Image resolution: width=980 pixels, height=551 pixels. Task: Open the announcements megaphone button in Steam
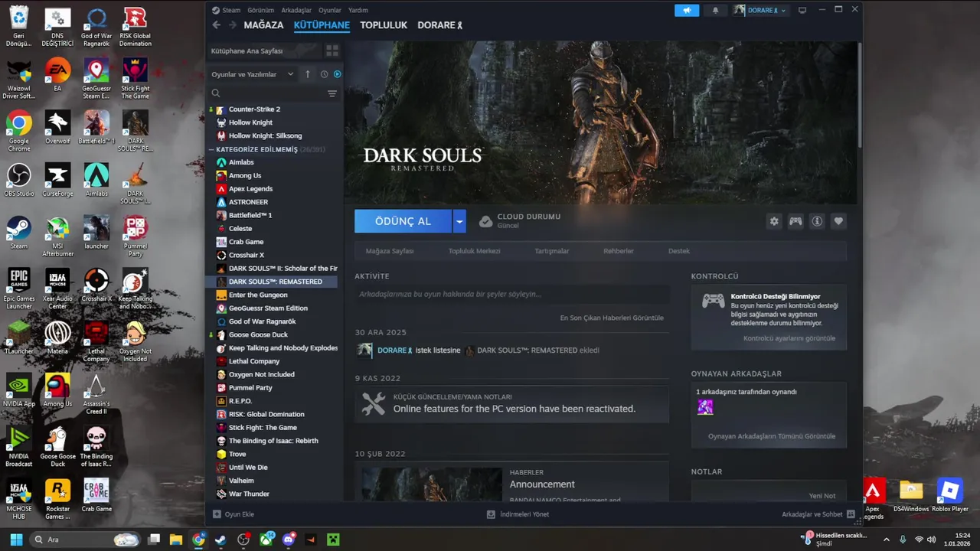[687, 10]
